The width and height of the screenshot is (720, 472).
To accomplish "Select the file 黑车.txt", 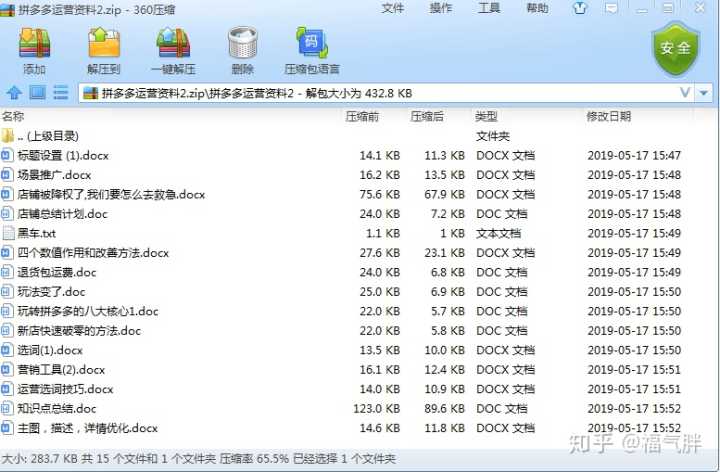I will [36, 233].
